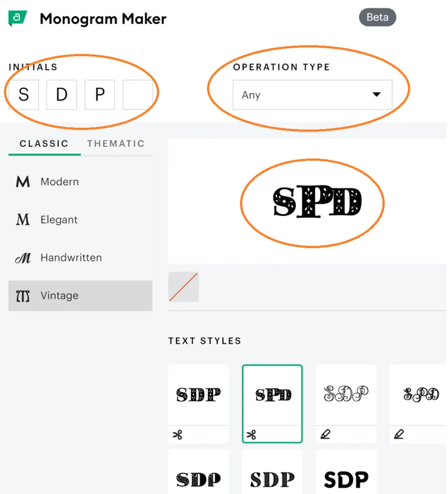The width and height of the screenshot is (448, 494).
Task: Select the Elegant style M icon
Action: pos(23,220)
